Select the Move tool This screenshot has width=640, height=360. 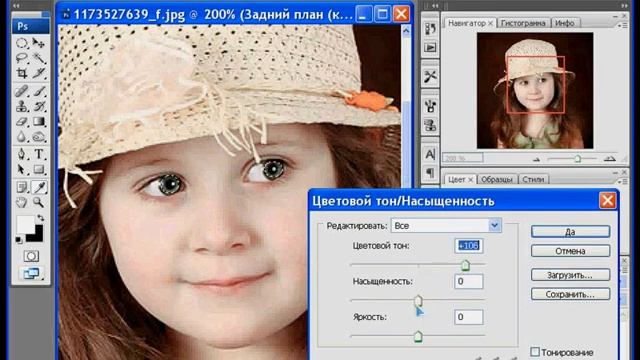coord(39,43)
